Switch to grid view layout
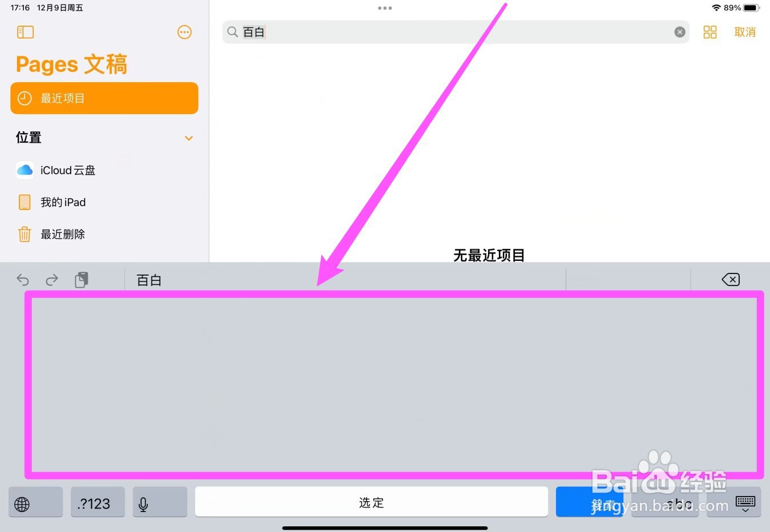The width and height of the screenshot is (770, 532). pyautogui.click(x=709, y=32)
